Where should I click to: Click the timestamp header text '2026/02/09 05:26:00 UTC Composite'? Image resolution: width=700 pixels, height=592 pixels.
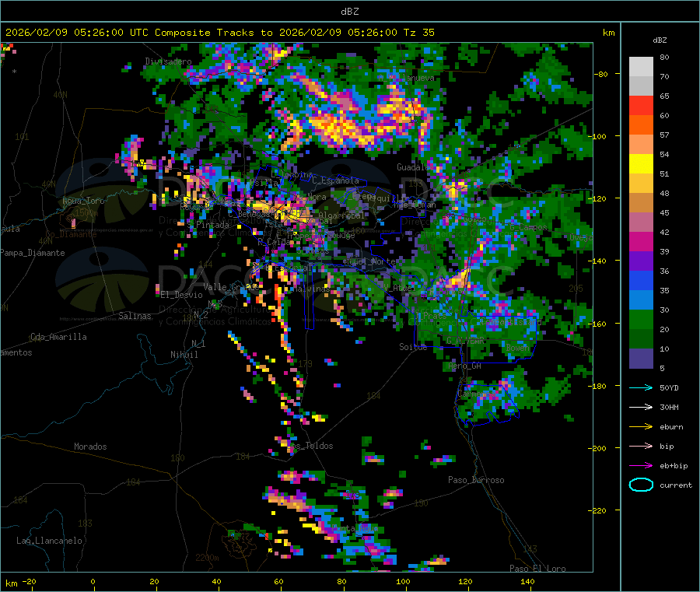pos(107,33)
